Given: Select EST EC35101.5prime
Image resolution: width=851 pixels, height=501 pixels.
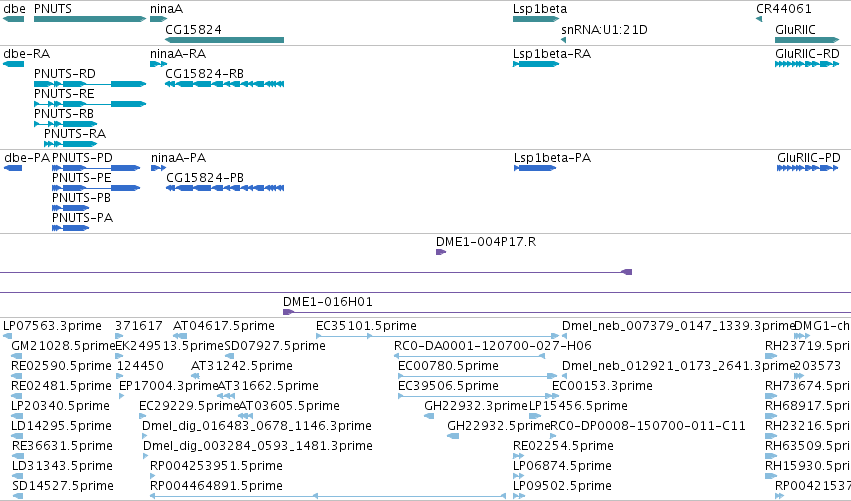Looking at the screenshot, I should [x=366, y=326].
